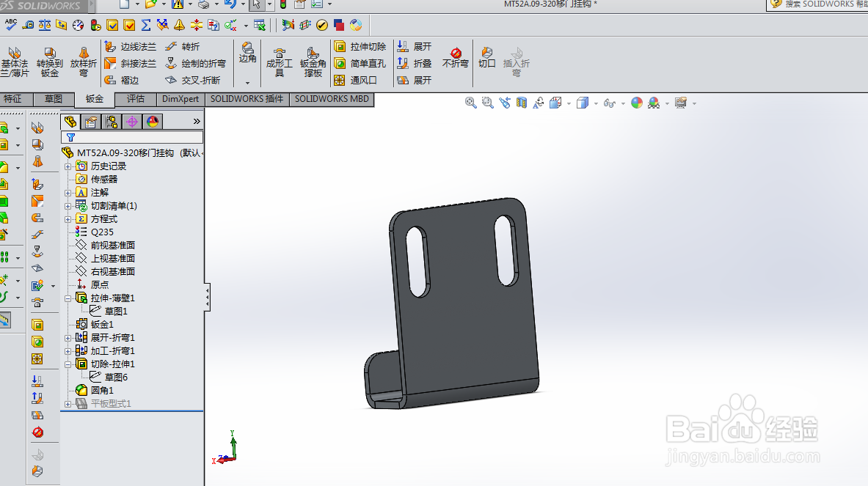Collapse the 切除-拉伸1 feature node
The height and width of the screenshot is (486, 868).
68,364
